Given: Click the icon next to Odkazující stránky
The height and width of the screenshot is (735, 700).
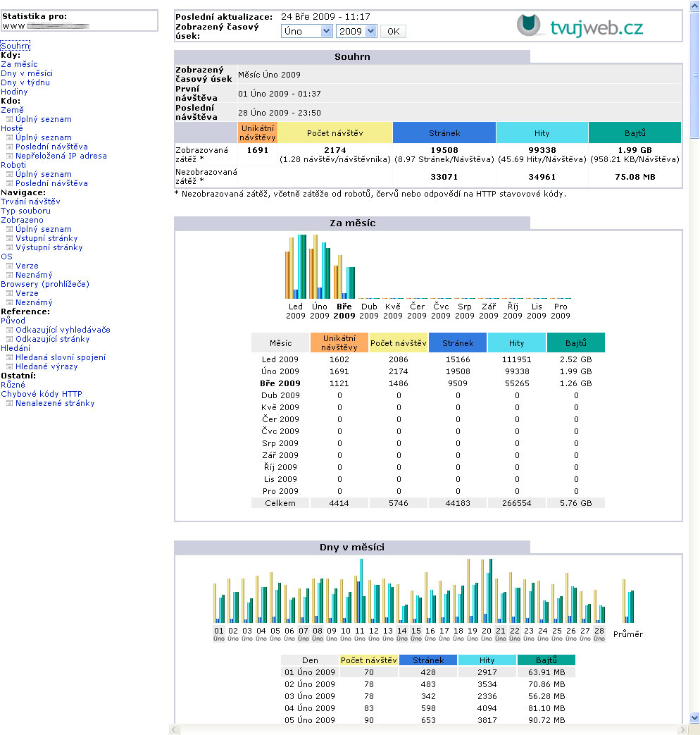Looking at the screenshot, I should pyautogui.click(x=10, y=340).
